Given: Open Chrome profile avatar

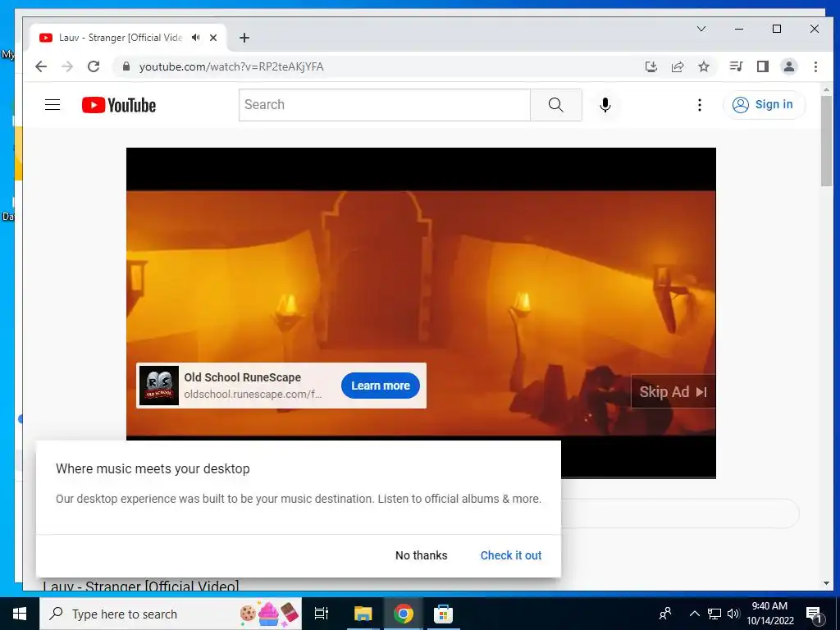Looking at the screenshot, I should (789, 66).
